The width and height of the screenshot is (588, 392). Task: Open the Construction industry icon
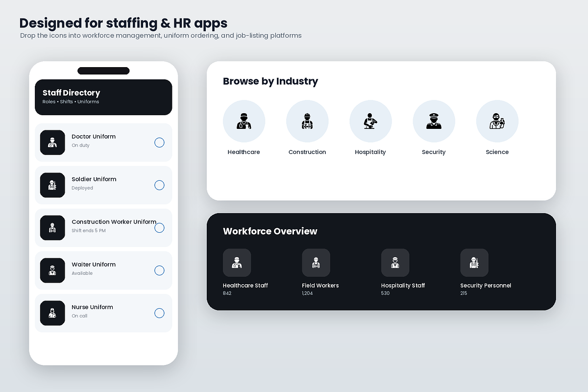point(307,122)
